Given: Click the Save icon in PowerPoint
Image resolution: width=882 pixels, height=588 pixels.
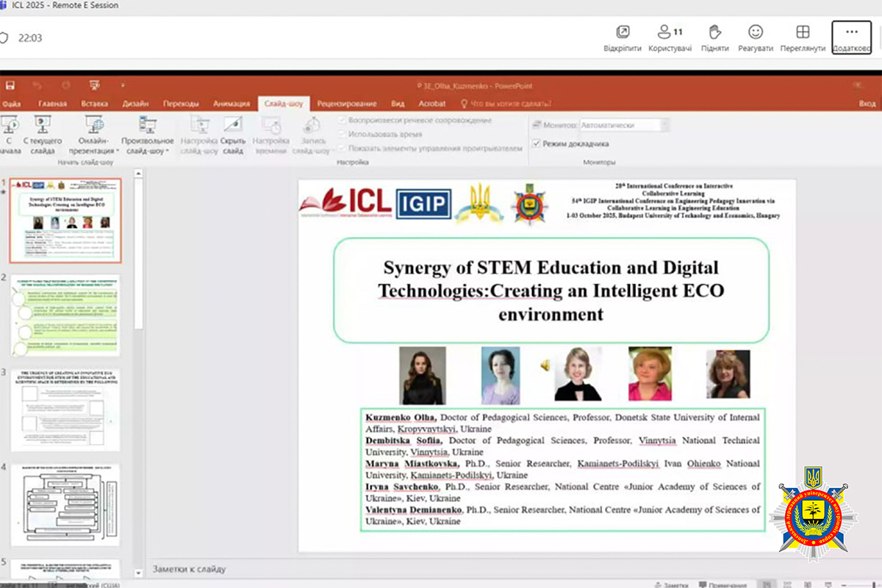Looking at the screenshot, I should pyautogui.click(x=10, y=85).
